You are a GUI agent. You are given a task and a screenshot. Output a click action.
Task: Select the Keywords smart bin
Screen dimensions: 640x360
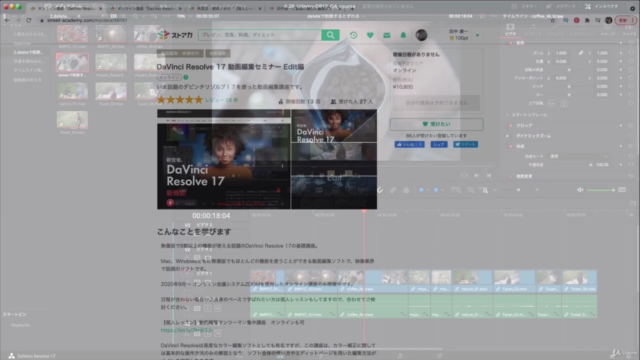(20, 325)
